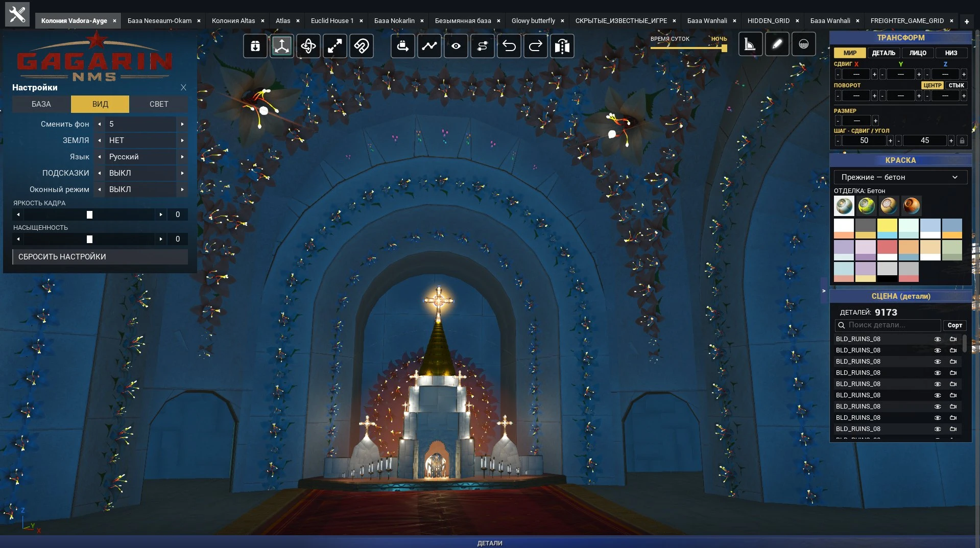
Task: Click СБРОСИТЬ НАСТРОЙКИ button
Action: (x=100, y=257)
